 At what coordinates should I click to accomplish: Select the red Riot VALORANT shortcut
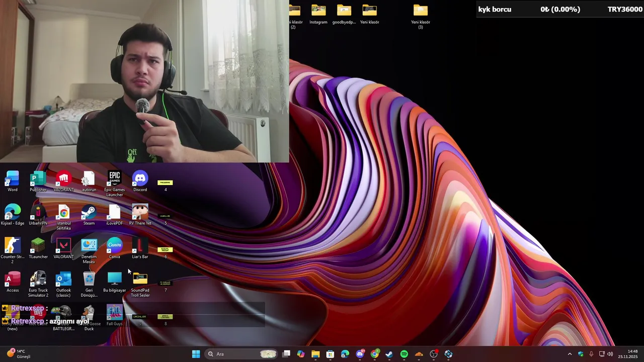[63, 181]
